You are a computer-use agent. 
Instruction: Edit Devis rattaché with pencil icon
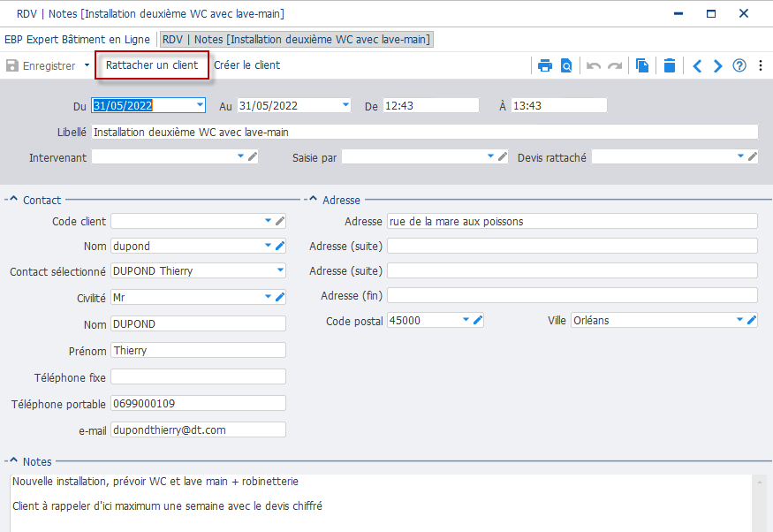[x=753, y=156]
